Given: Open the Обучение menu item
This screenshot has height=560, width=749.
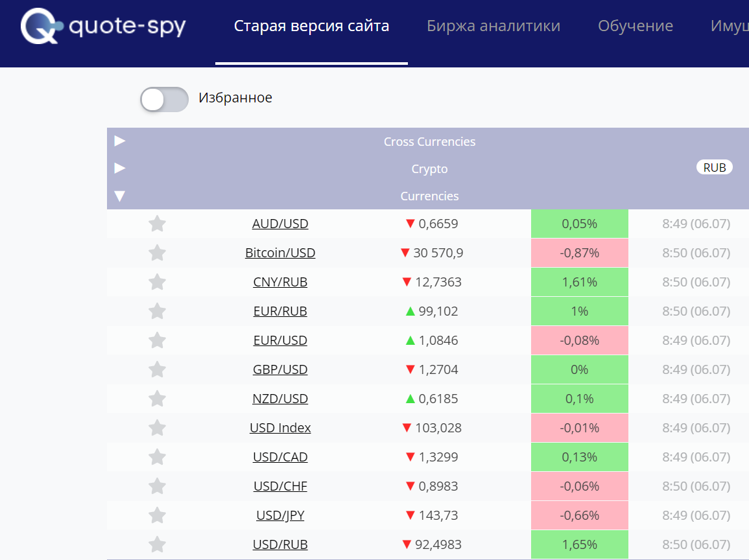Looking at the screenshot, I should [x=636, y=26].
